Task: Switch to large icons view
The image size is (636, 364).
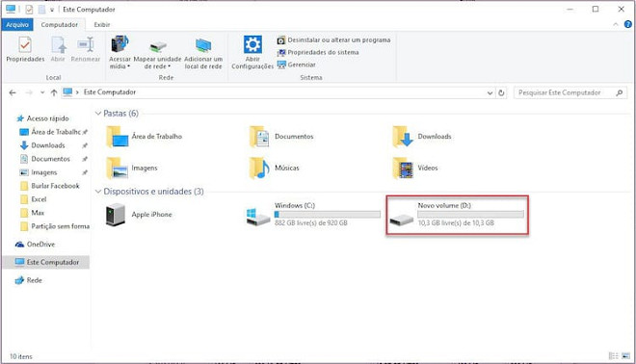Action: (625, 356)
